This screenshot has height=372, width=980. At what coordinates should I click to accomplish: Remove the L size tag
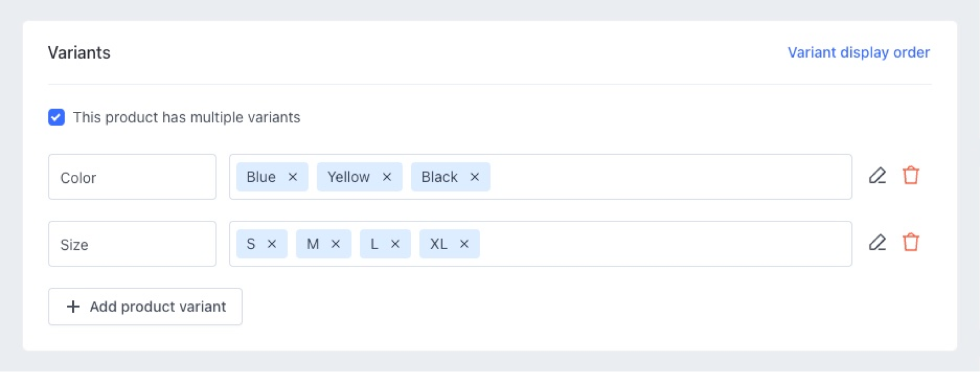point(395,244)
